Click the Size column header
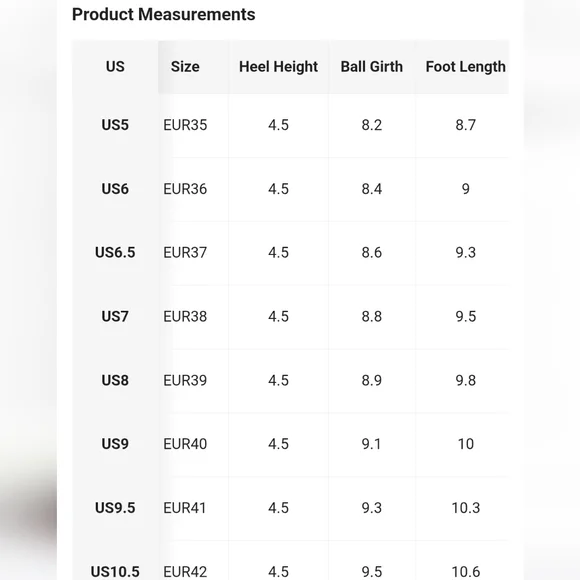The width and height of the screenshot is (580, 580). tap(185, 67)
